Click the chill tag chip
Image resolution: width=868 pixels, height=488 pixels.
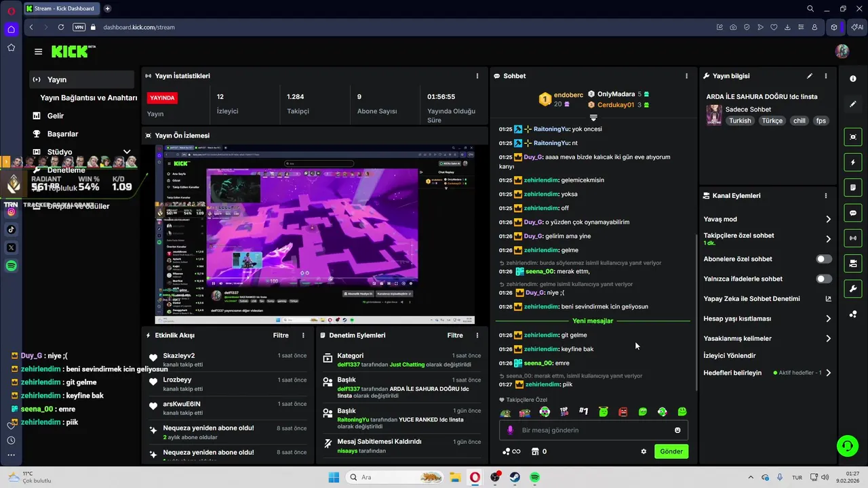(799, 121)
